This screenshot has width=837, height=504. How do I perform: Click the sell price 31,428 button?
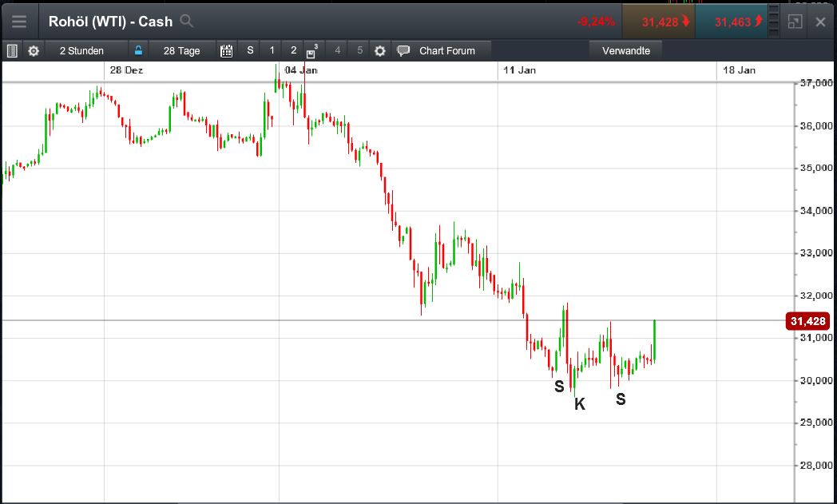(659, 21)
